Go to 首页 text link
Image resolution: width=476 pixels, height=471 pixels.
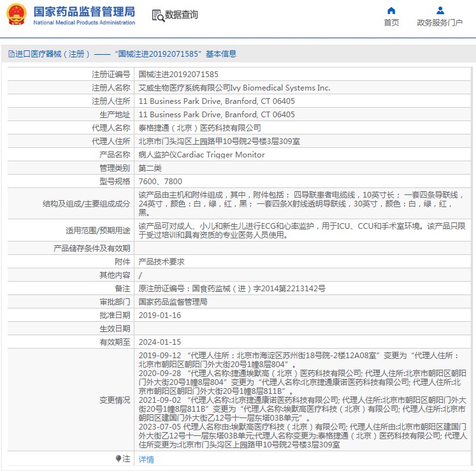click(391, 23)
